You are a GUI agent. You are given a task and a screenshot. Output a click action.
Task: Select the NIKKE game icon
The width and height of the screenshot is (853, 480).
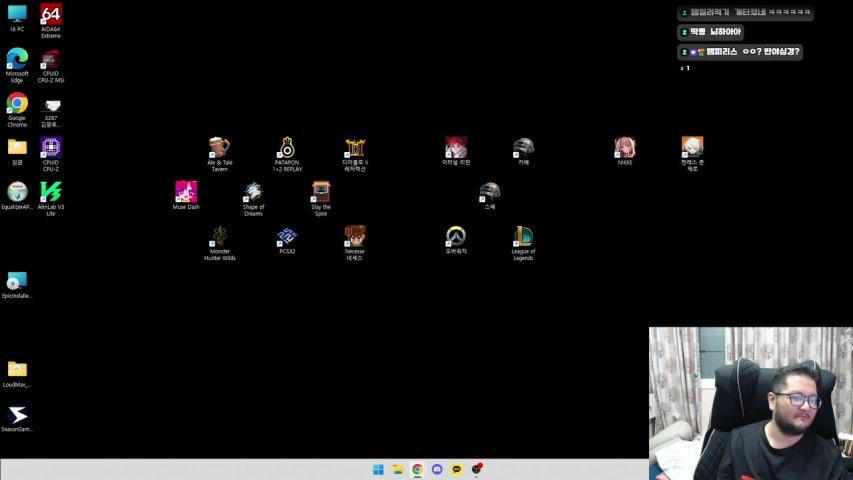coord(625,148)
